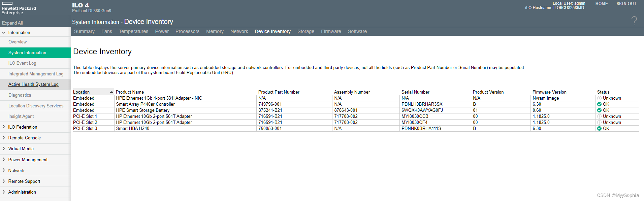Click the Unknown status icon for 331i Adapter

point(599,98)
